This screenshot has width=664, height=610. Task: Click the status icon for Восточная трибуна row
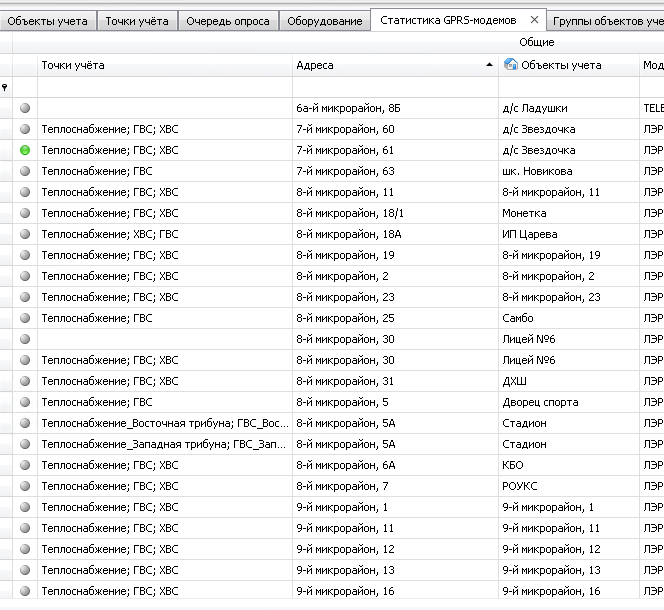tap(25, 423)
